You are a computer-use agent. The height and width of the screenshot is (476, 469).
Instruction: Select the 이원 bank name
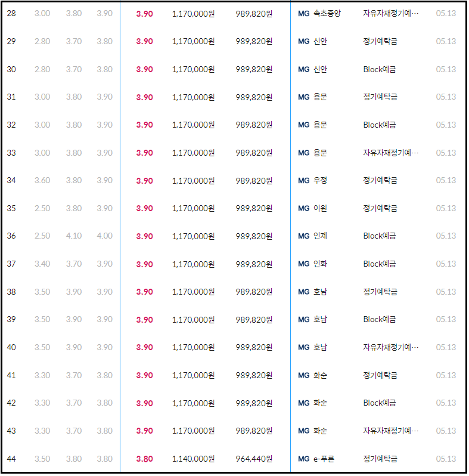[x=321, y=208]
